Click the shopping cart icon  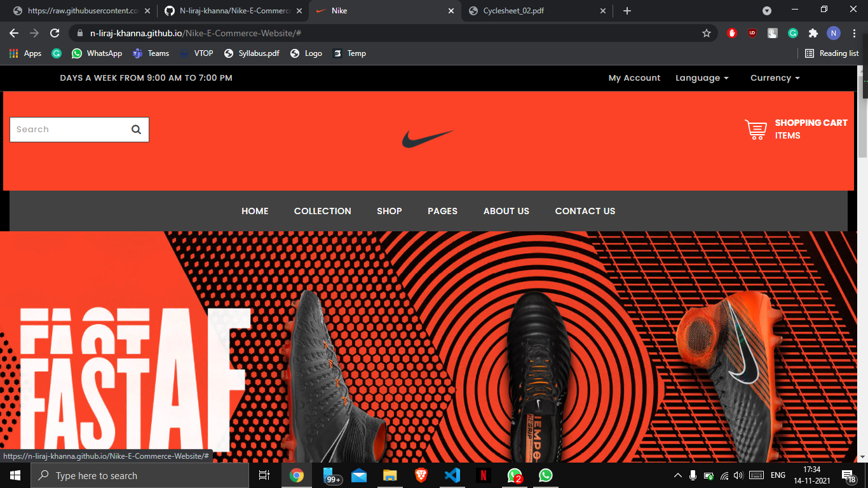tap(756, 130)
